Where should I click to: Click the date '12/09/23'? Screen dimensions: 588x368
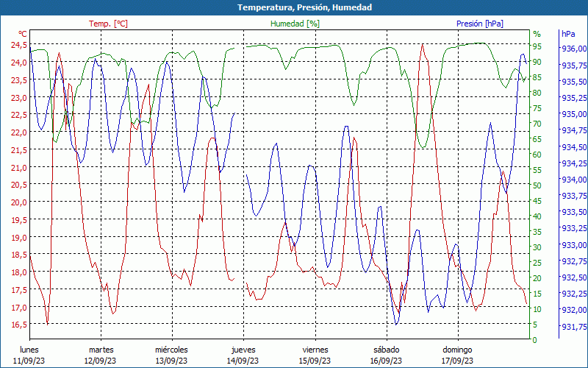point(100,361)
